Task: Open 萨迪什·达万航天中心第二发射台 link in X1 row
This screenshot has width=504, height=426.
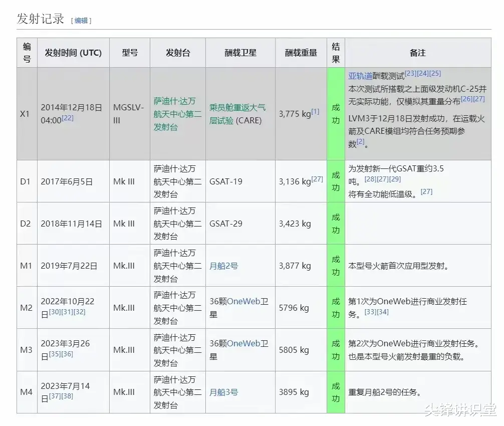Action: [177, 114]
